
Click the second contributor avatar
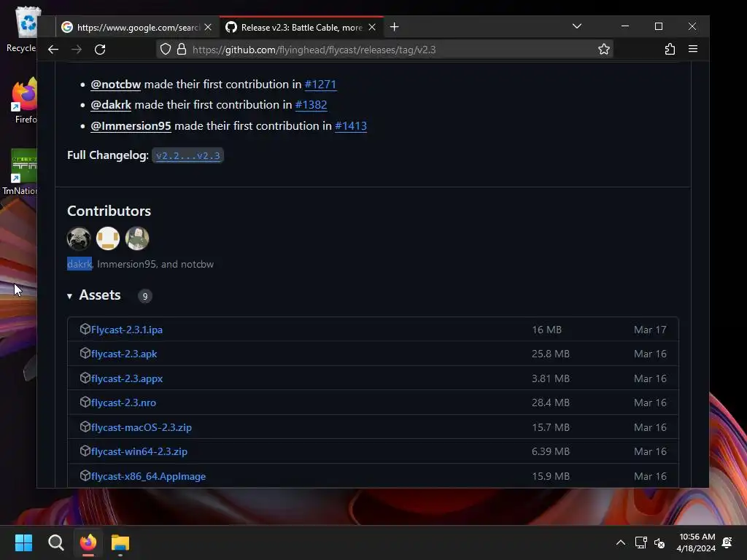[108, 238]
